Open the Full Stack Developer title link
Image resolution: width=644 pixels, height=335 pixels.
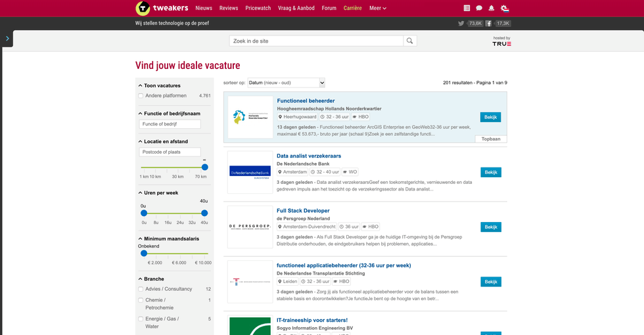click(x=303, y=211)
